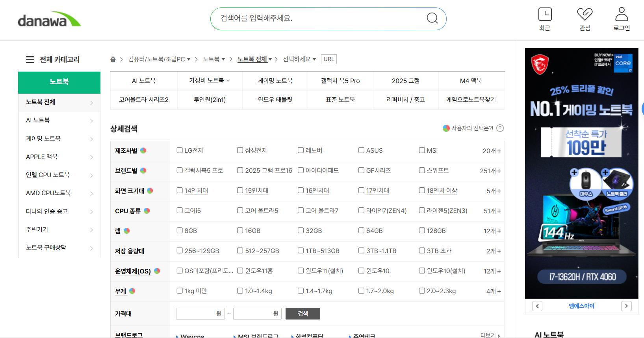Check the ASUS manufacturer checkbox
Viewport: 644px width, 338px height.
(361, 150)
